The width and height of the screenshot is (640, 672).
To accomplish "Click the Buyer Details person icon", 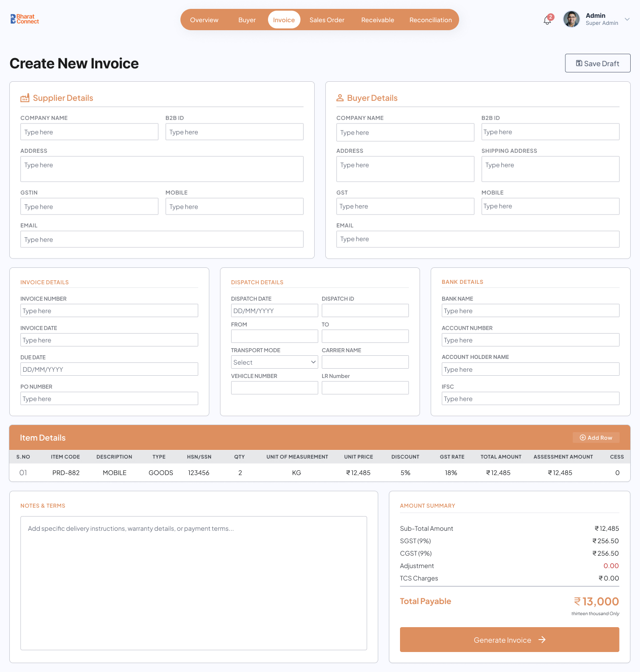I will tap(340, 98).
